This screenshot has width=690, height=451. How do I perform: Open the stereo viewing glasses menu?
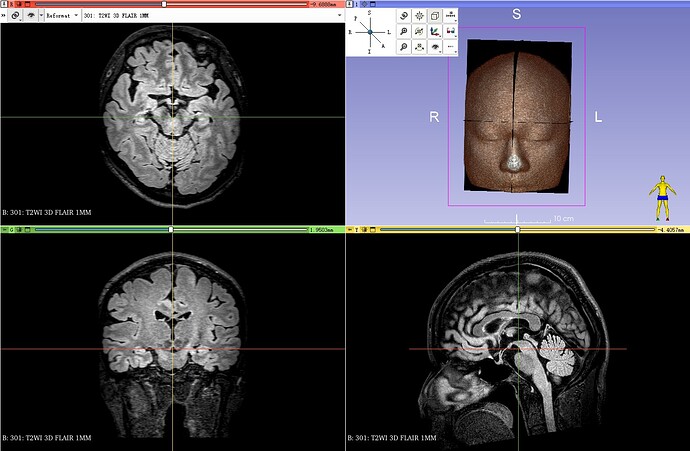pos(450,31)
